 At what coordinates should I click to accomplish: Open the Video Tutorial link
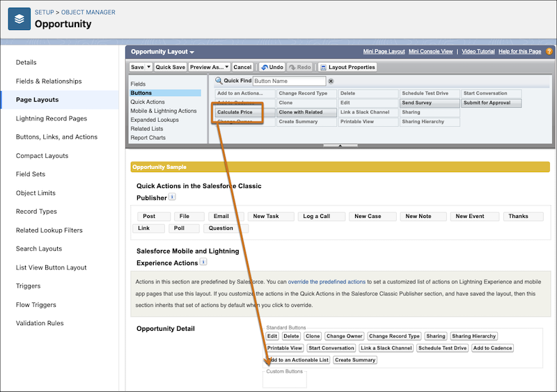478,52
